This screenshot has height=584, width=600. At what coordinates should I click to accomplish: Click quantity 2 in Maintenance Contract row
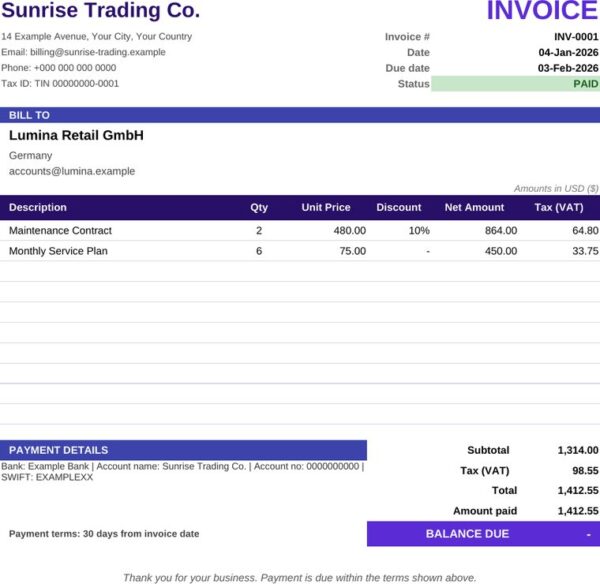point(259,230)
